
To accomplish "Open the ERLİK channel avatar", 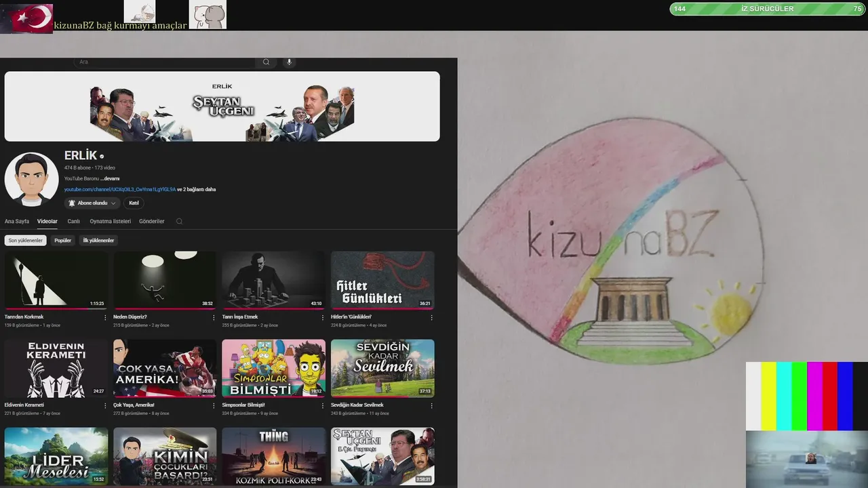I will pyautogui.click(x=31, y=179).
